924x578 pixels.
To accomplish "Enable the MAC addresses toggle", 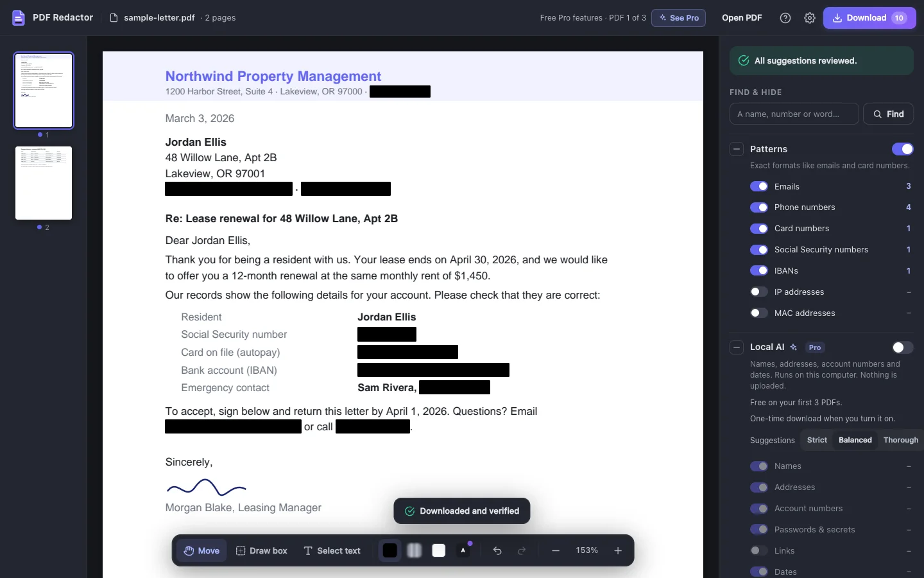I will [759, 313].
